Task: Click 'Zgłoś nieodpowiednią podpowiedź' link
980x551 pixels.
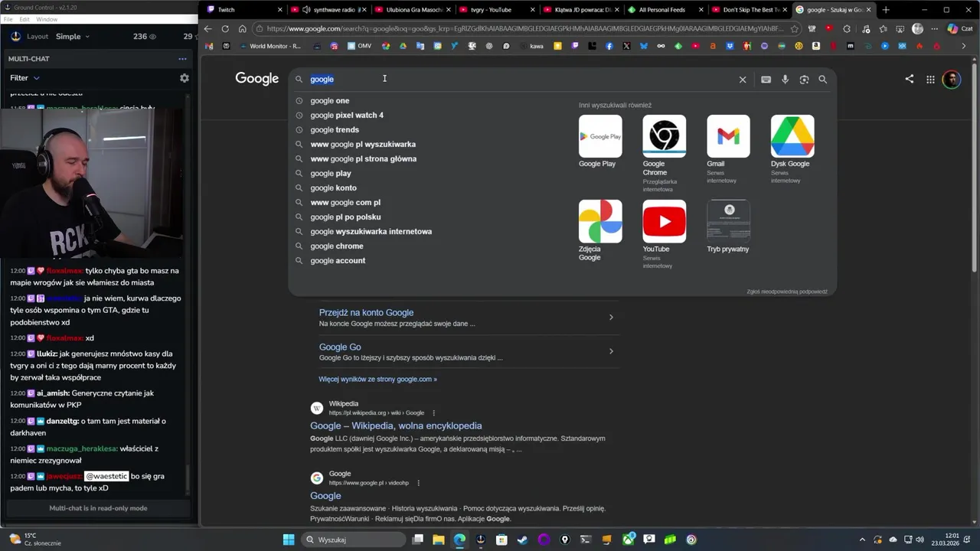Action: coord(786,292)
